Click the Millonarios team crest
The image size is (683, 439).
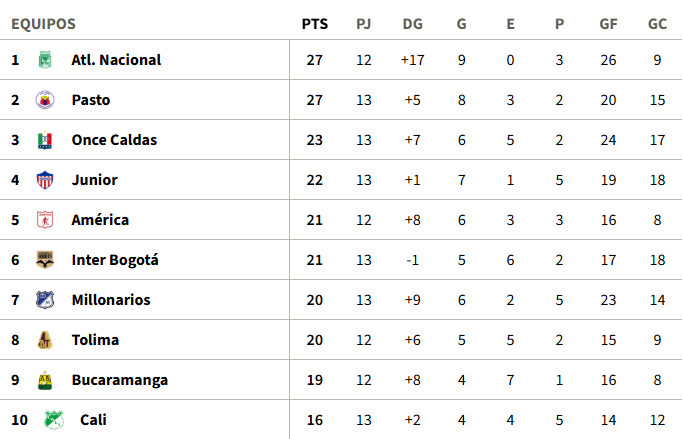(x=44, y=300)
